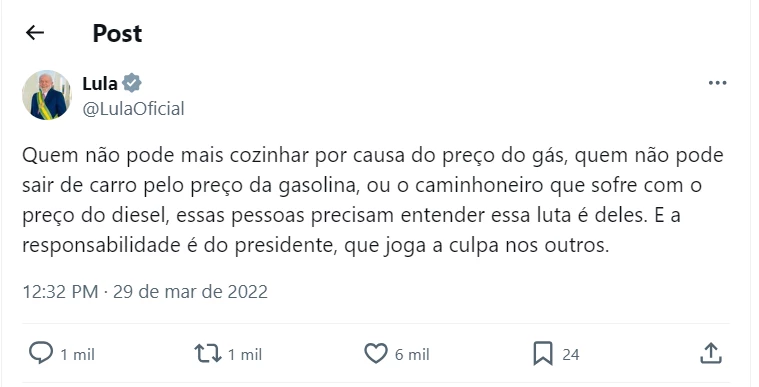The image size is (759, 387).
Task: Click the 1 mil reposts count
Action: click(x=244, y=355)
